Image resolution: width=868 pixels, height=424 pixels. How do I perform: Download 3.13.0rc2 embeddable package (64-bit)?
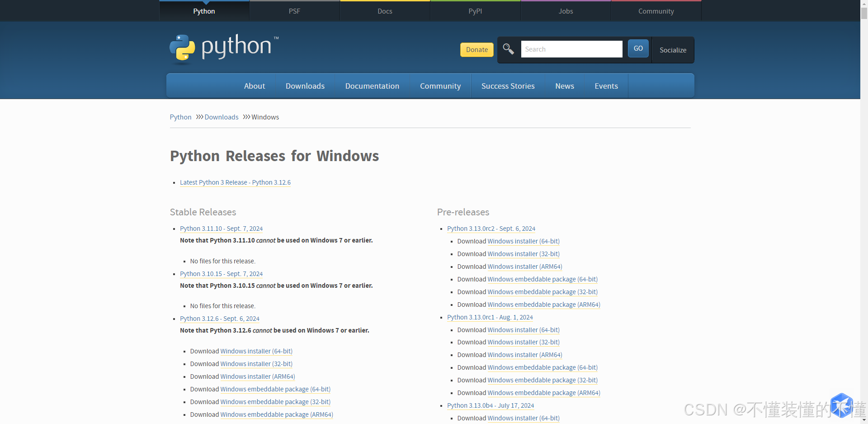click(x=542, y=279)
